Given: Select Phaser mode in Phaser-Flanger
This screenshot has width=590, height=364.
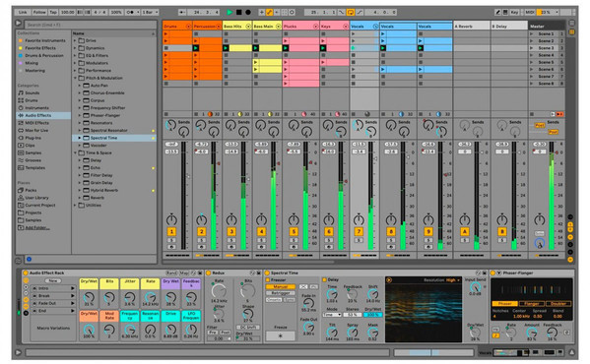Looking at the screenshot, I should click(x=504, y=304).
